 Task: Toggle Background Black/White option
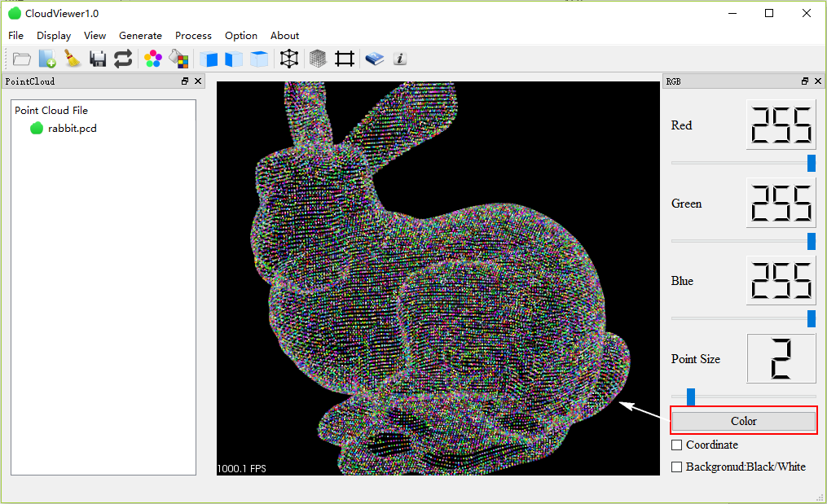click(676, 467)
